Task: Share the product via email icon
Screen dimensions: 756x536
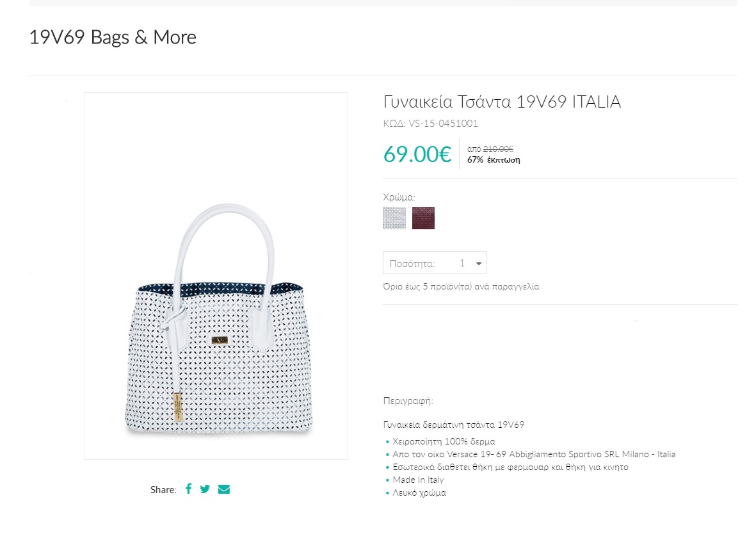Action: pos(223,489)
